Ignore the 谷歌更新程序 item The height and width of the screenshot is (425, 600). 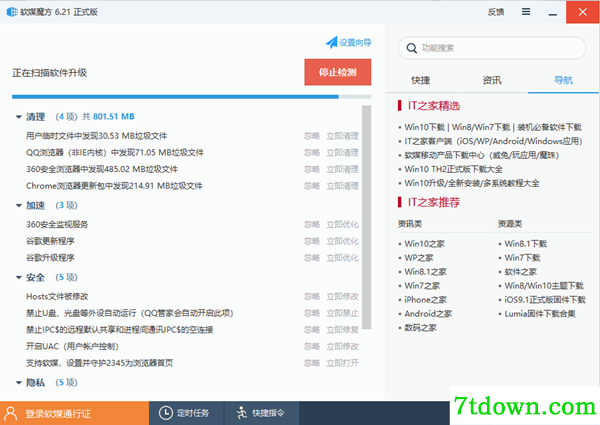(311, 241)
